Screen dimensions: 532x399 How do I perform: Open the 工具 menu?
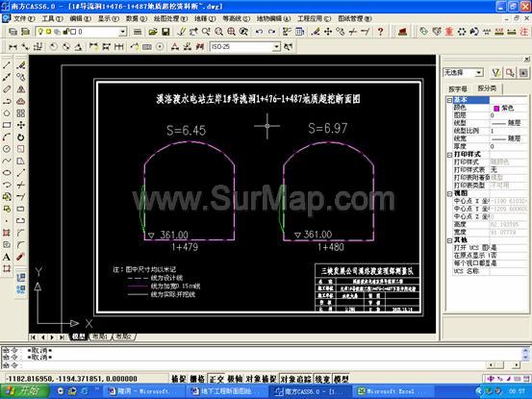pyautogui.click(x=52, y=18)
